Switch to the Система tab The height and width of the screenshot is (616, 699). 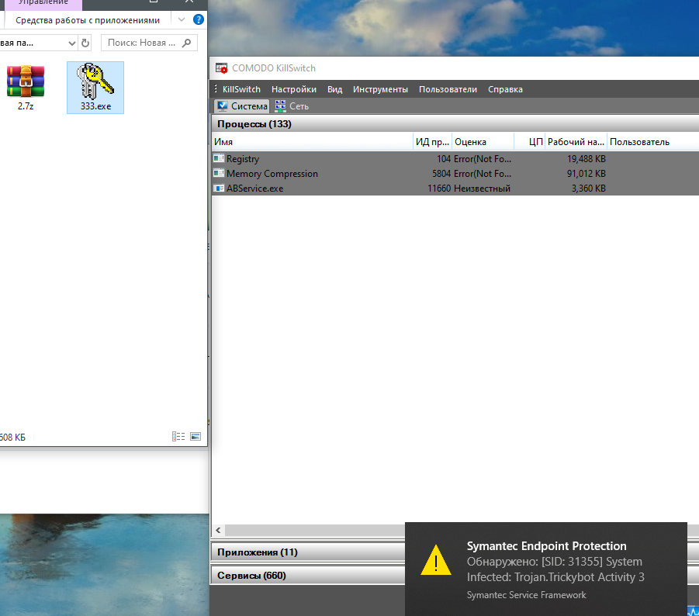coord(242,106)
